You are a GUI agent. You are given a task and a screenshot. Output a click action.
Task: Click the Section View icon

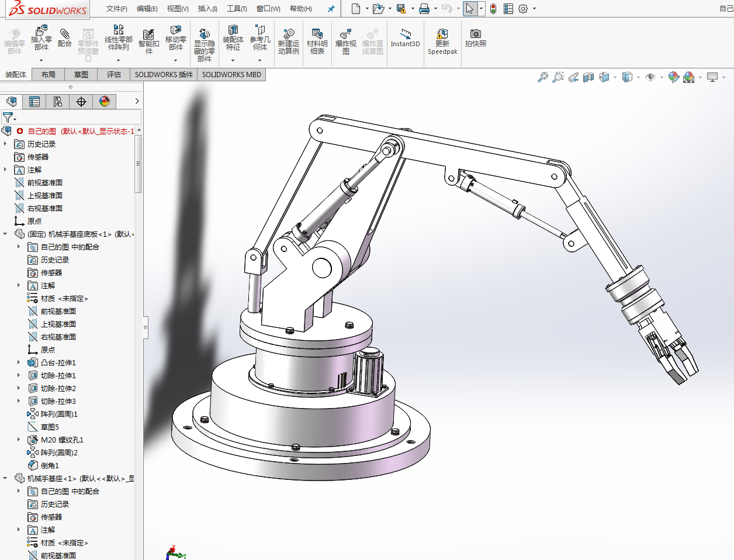[x=588, y=77]
